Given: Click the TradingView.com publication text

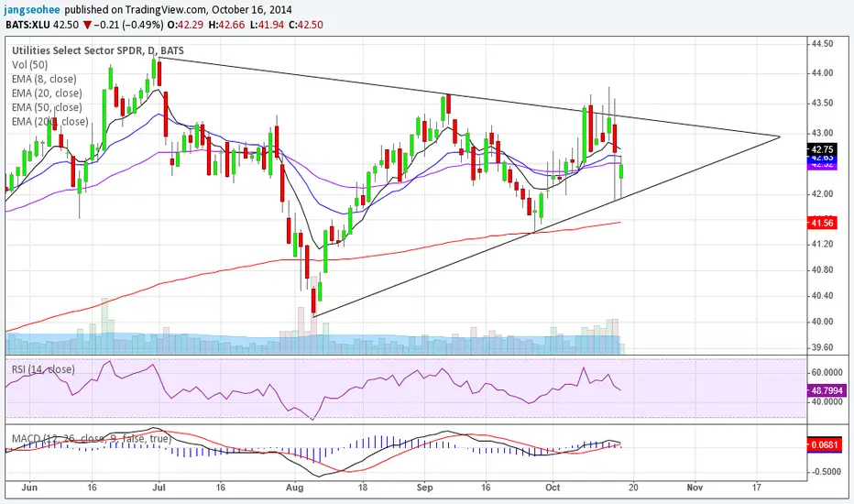Looking at the screenshot, I should pos(166,10).
